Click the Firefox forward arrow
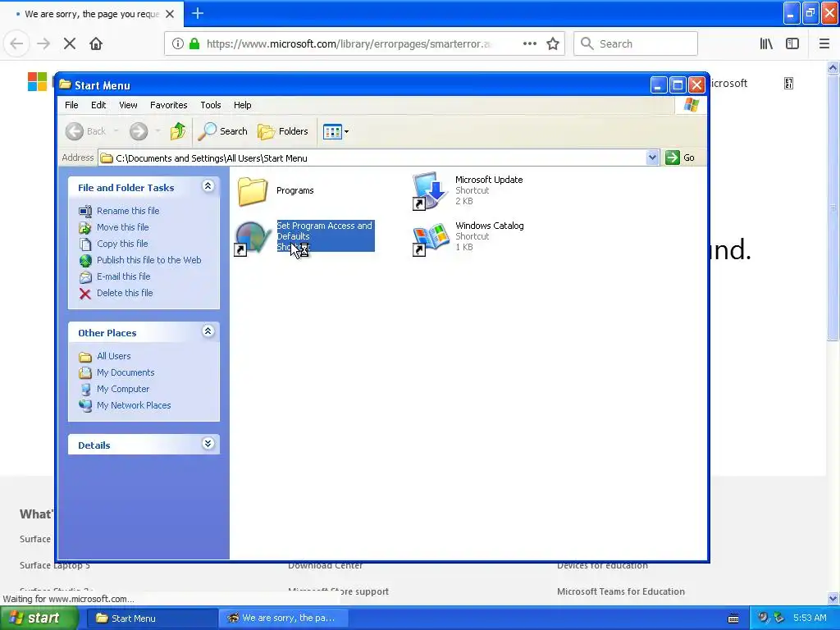Viewport: 840px width, 630px height. (x=43, y=44)
